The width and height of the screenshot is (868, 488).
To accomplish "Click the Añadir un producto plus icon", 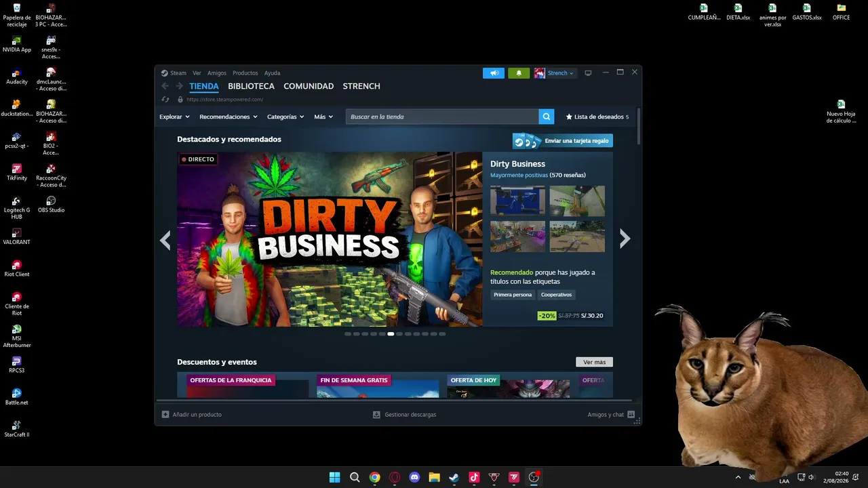I will point(165,414).
